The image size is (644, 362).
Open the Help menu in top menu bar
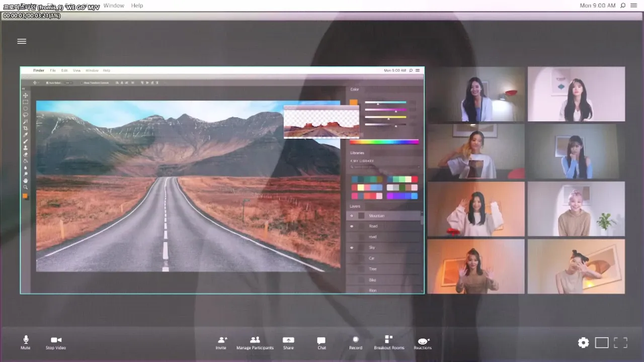pyautogui.click(x=137, y=6)
